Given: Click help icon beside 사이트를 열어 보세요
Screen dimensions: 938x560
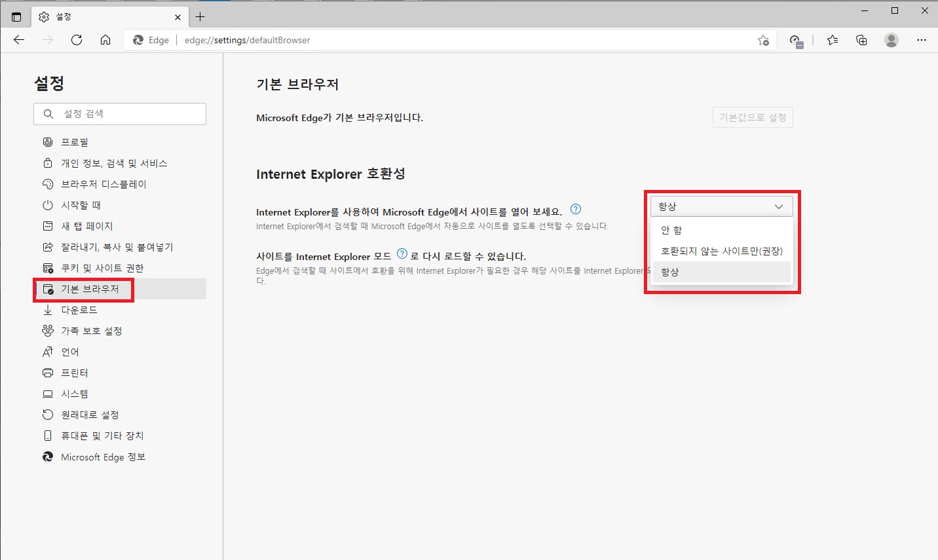Looking at the screenshot, I should coord(576,210).
